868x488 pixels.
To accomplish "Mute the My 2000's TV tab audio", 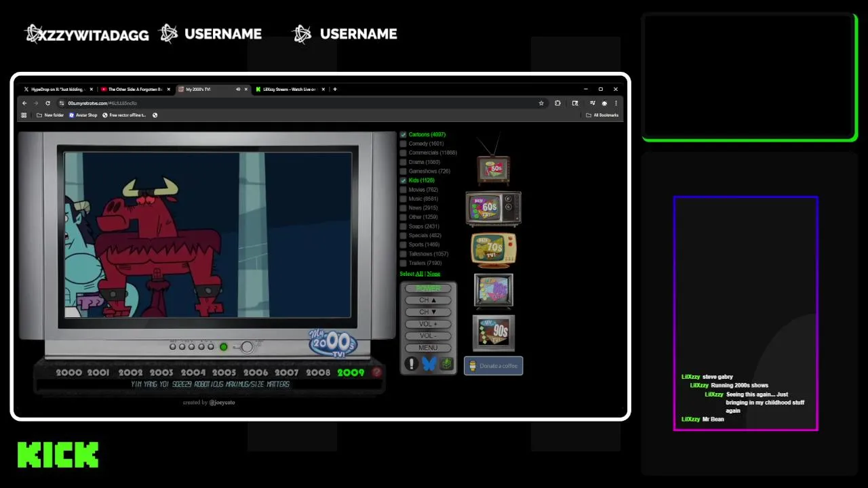I will coord(237,89).
